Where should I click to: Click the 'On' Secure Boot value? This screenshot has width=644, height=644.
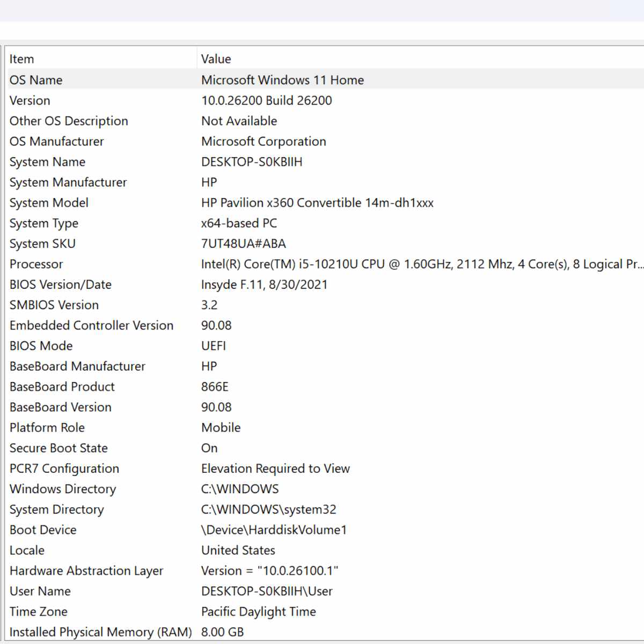coord(209,448)
